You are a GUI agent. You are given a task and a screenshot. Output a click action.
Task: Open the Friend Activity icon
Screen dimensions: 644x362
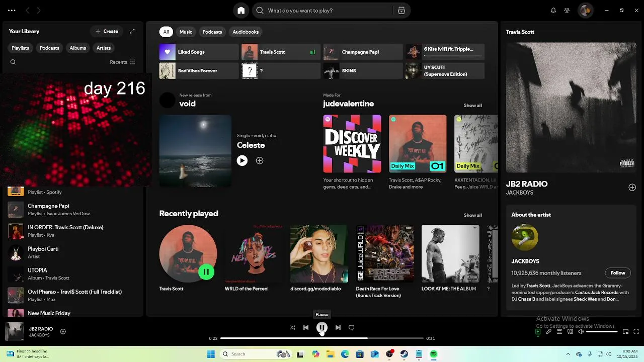pyautogui.click(x=567, y=11)
